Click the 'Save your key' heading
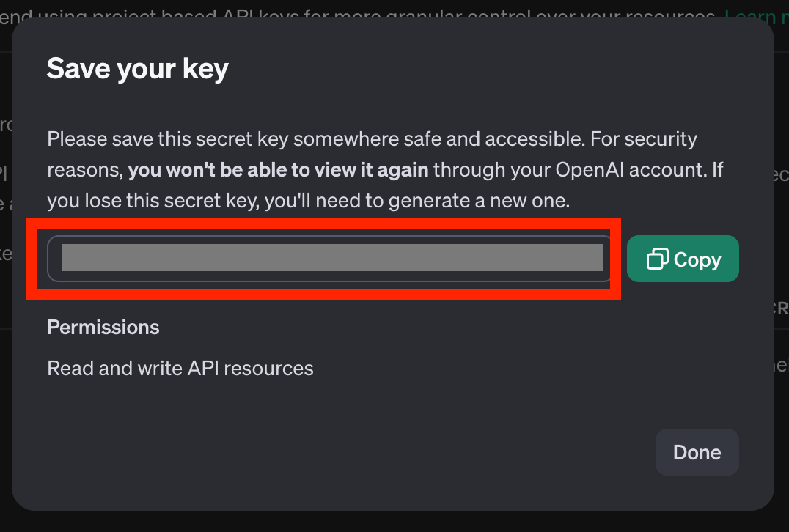This screenshot has height=532, width=789. 137,68
